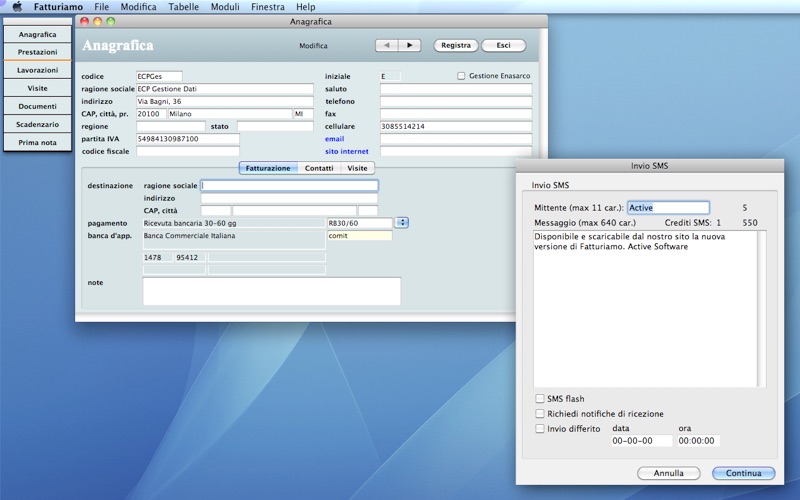The width and height of the screenshot is (800, 500).
Task: Open the Tabelle menu
Action: 183,7
